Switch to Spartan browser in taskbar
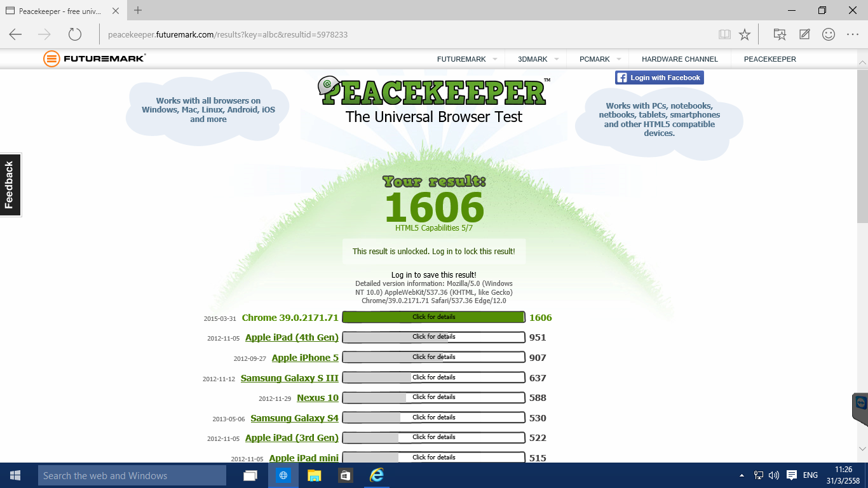This screenshot has height=488, width=868. tap(283, 475)
